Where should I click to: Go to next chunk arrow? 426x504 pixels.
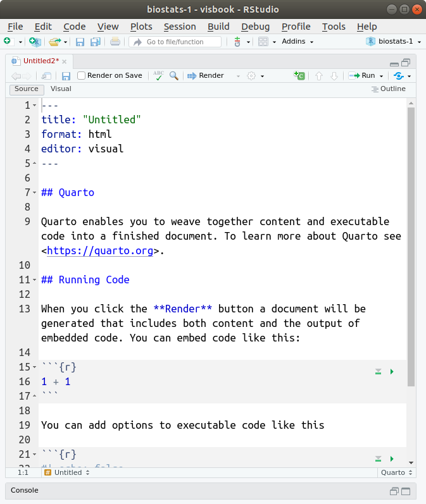click(x=334, y=76)
